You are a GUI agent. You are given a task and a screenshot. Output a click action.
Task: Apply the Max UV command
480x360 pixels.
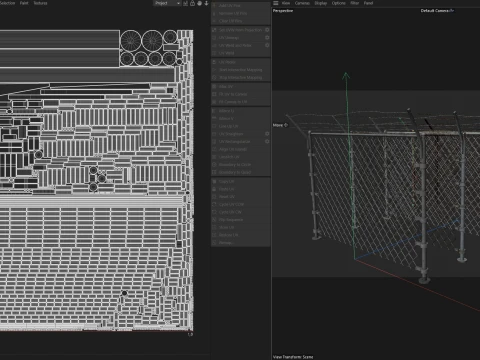pyautogui.click(x=240, y=87)
